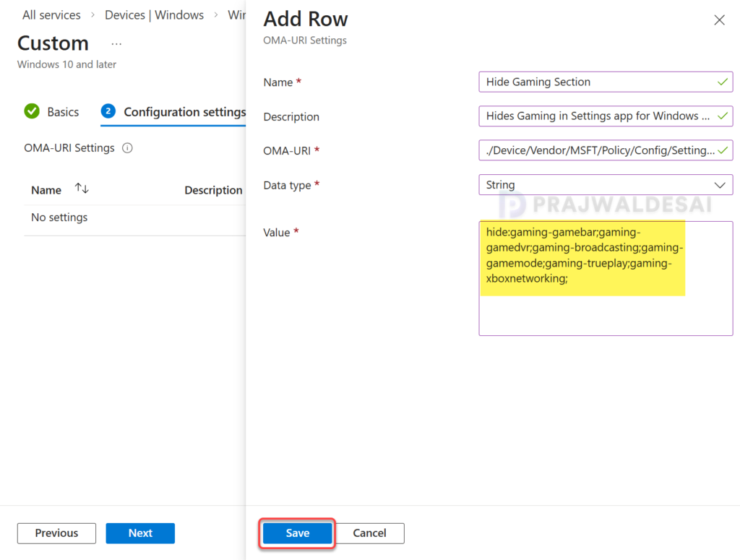Cancel adding the row

tap(369, 533)
